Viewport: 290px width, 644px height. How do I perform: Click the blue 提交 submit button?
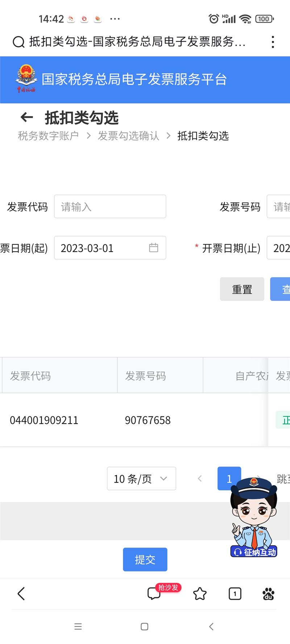click(145, 560)
